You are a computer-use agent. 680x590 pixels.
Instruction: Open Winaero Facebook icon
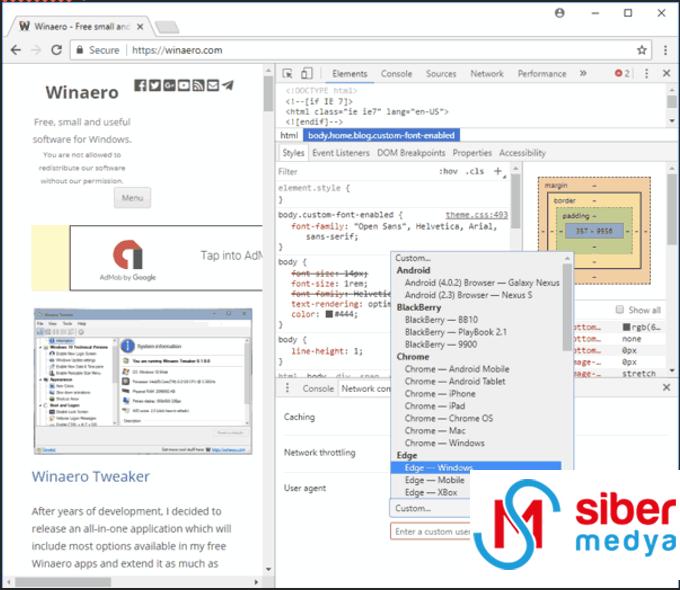140,85
